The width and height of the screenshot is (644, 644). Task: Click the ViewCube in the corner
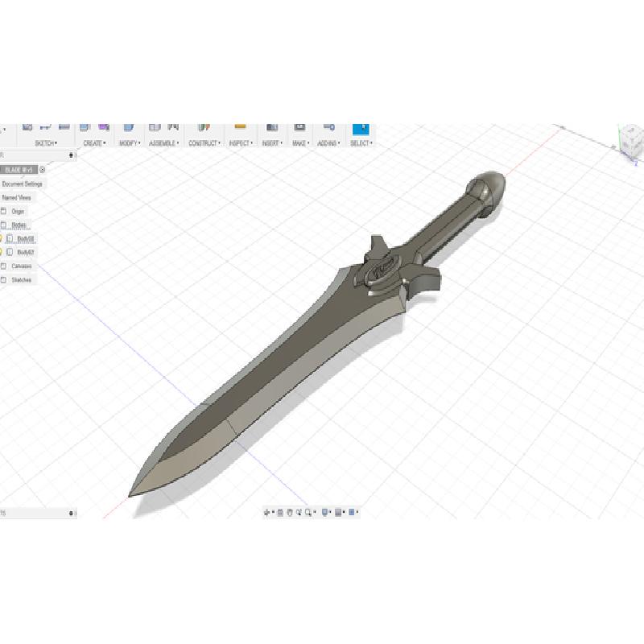[630, 138]
